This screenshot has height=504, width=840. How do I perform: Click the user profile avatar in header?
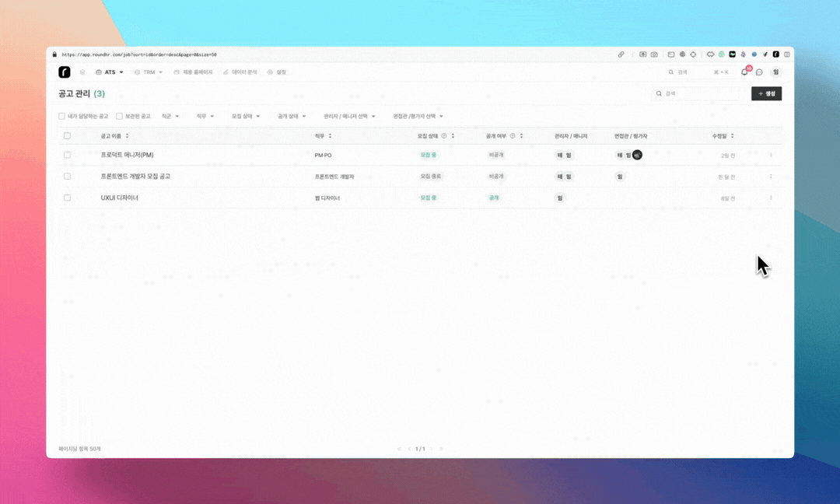(775, 72)
